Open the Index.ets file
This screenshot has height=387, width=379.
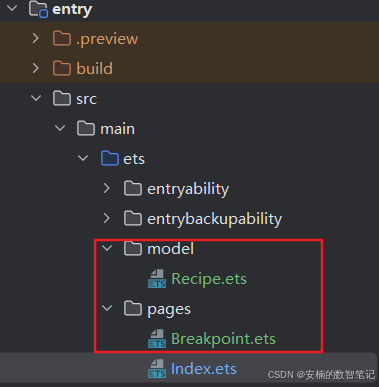click(x=204, y=369)
